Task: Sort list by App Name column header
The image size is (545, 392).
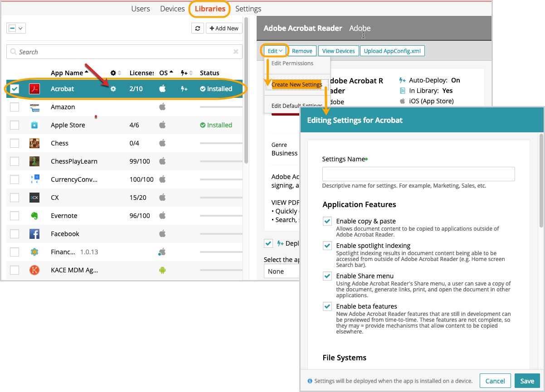Action: pyautogui.click(x=67, y=73)
